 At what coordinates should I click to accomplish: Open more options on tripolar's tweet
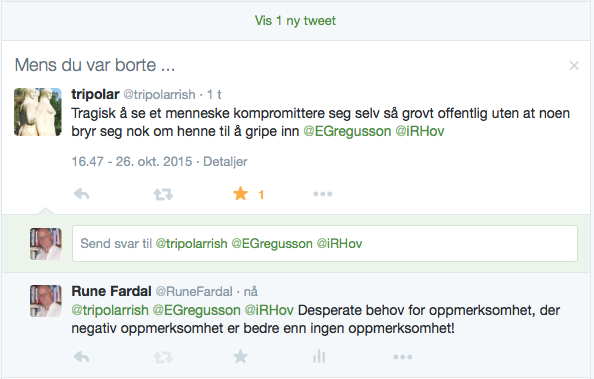tap(323, 194)
